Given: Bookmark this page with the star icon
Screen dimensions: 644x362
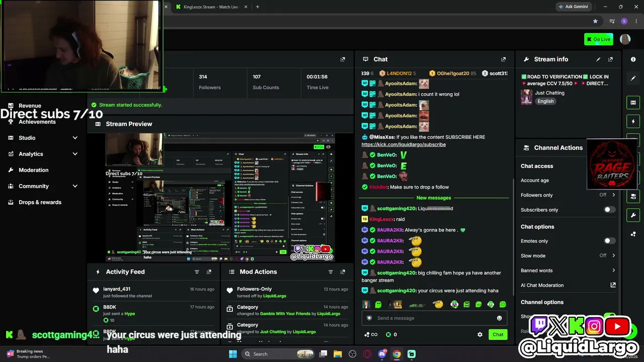Looking at the screenshot, I should point(595,21).
